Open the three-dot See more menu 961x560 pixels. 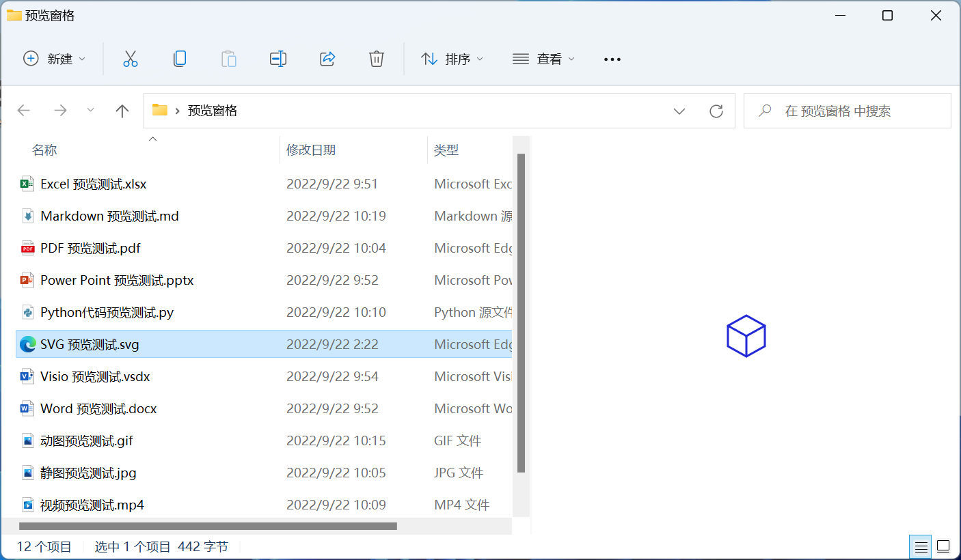[612, 59]
